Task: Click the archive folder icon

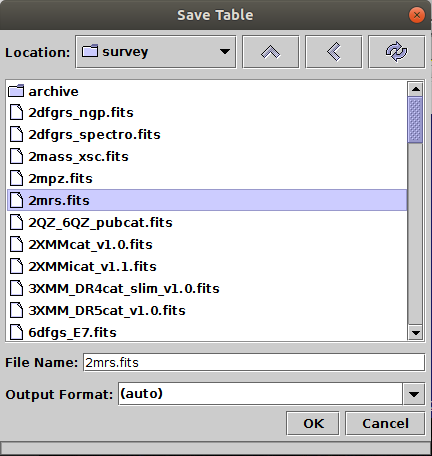Action: [x=16, y=91]
